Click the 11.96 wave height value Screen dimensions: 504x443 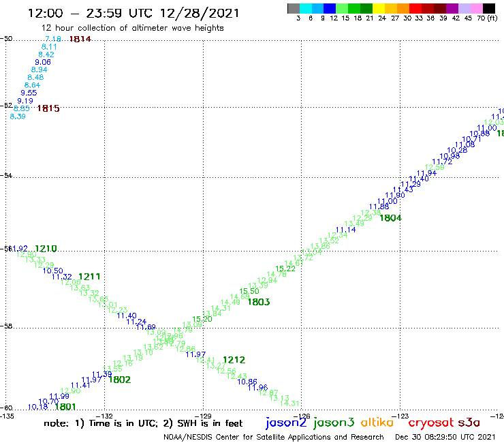(x=257, y=387)
